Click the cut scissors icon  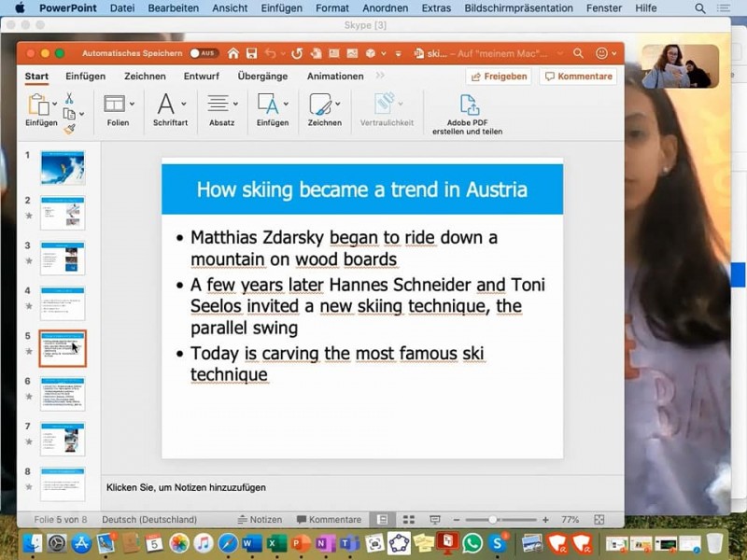[69, 98]
